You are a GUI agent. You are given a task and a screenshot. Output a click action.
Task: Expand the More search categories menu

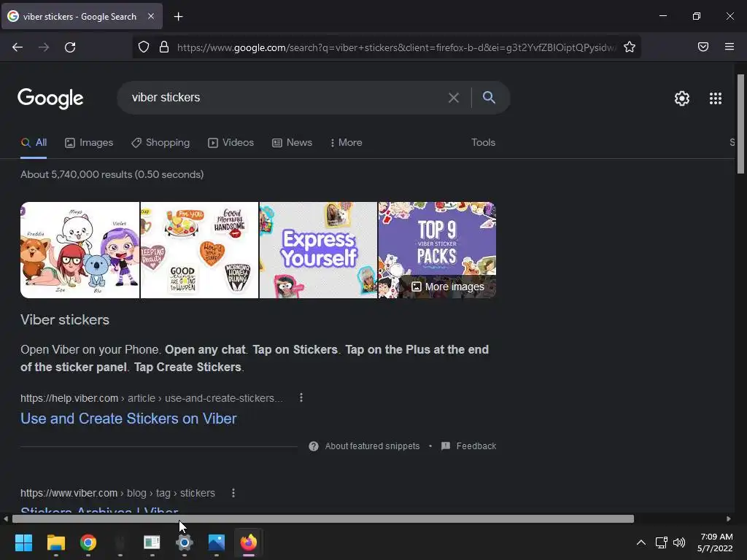click(x=346, y=142)
